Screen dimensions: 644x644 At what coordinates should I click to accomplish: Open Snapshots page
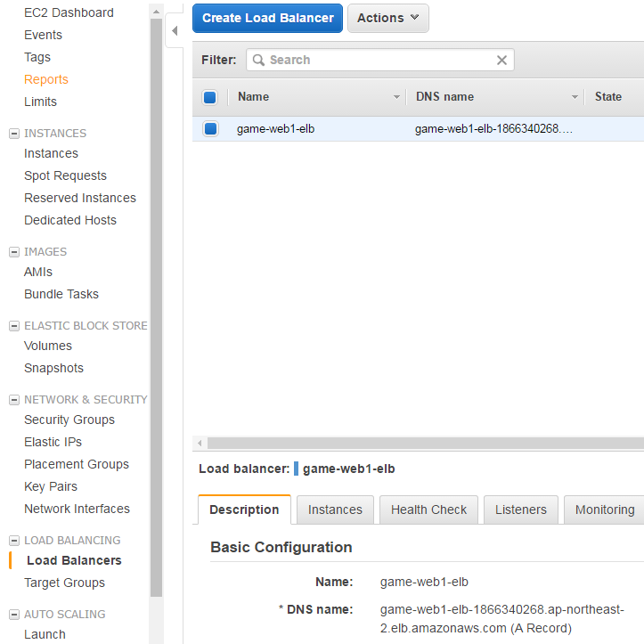[x=53, y=368]
